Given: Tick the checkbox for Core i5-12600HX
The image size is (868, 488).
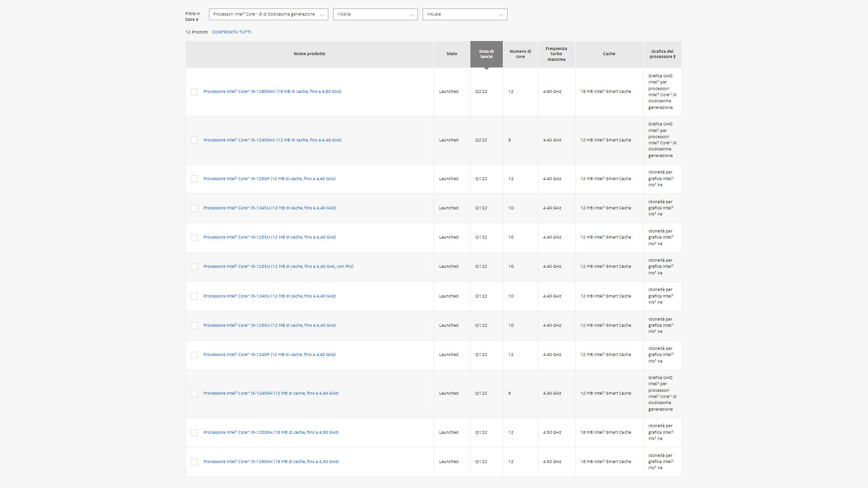Looking at the screenshot, I should click(194, 92).
